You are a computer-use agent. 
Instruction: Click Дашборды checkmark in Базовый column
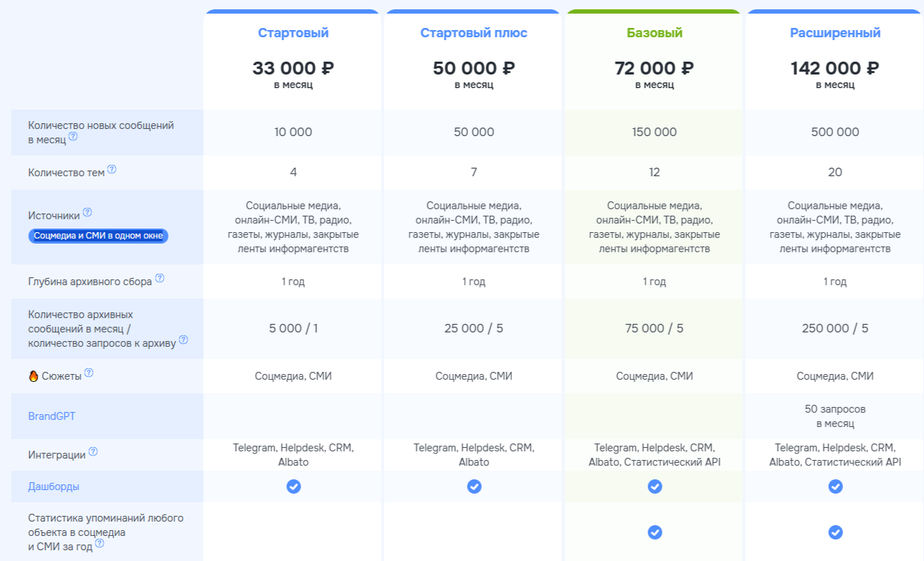(x=654, y=486)
